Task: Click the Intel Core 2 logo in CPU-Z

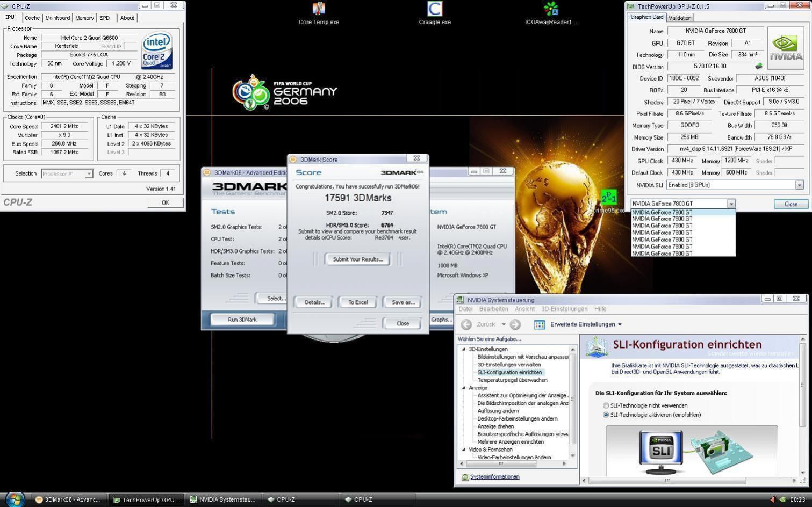Action: point(156,50)
